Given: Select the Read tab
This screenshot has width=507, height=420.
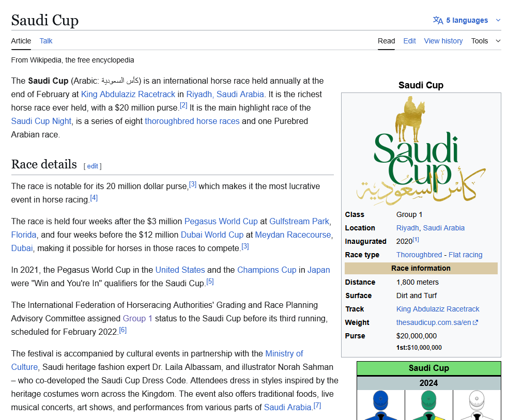Looking at the screenshot, I should pyautogui.click(x=386, y=41).
